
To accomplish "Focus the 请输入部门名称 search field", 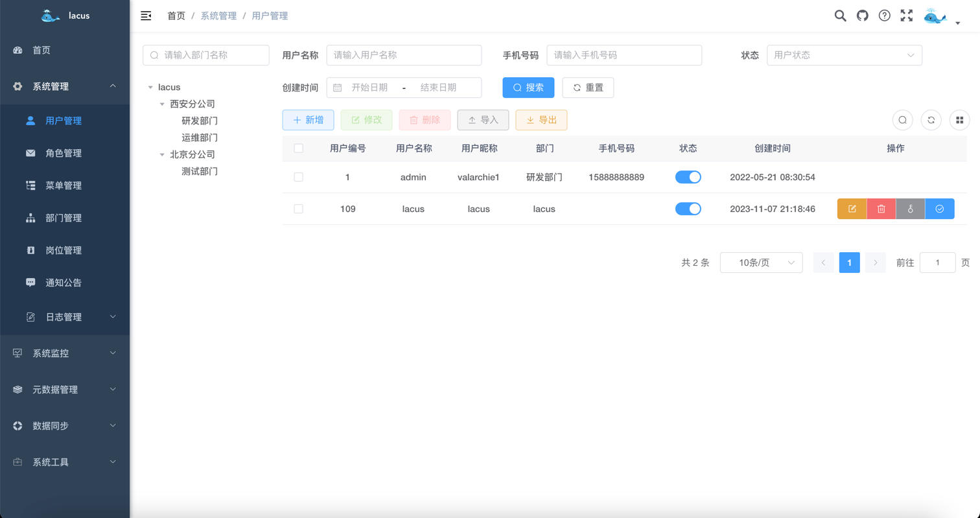I will [x=205, y=55].
